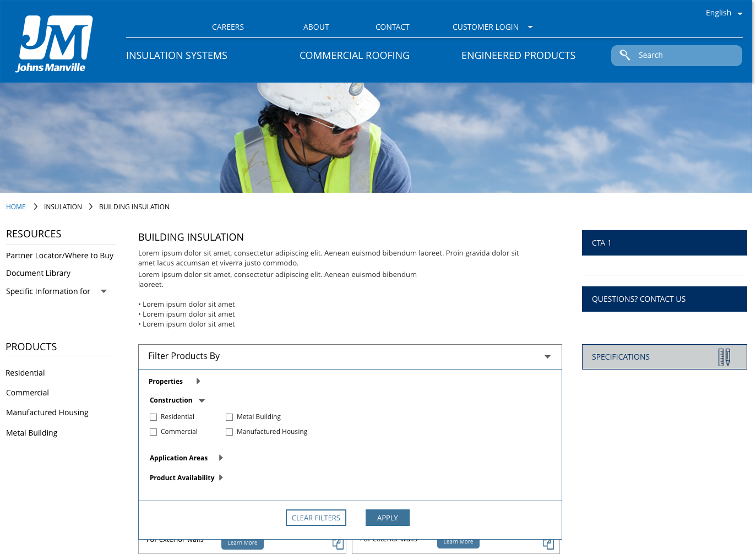The height and width of the screenshot is (554, 756).
Task: Click the worker hero banner image
Action: [376, 138]
